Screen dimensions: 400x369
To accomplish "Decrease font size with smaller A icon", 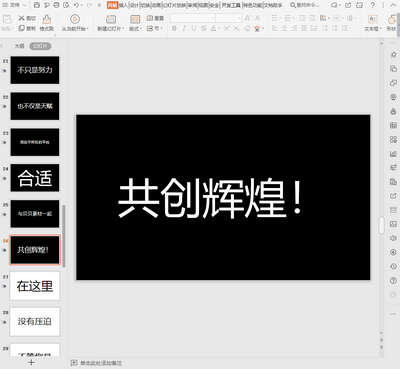I will click(x=257, y=18).
